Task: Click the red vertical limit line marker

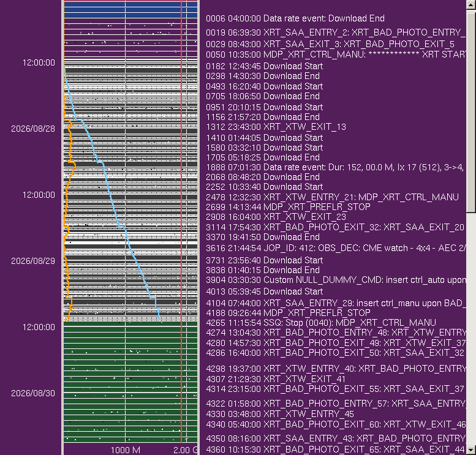Action: [x=181, y=222]
